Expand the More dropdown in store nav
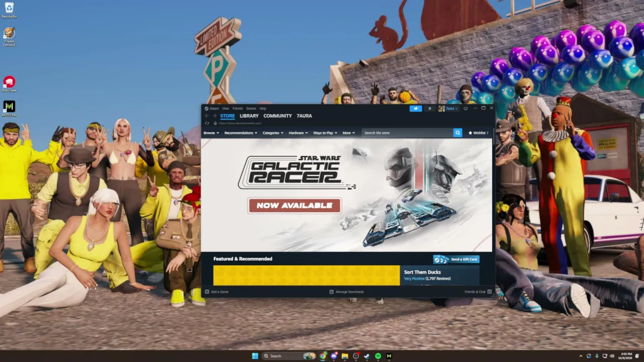The width and height of the screenshot is (644, 362). point(349,133)
